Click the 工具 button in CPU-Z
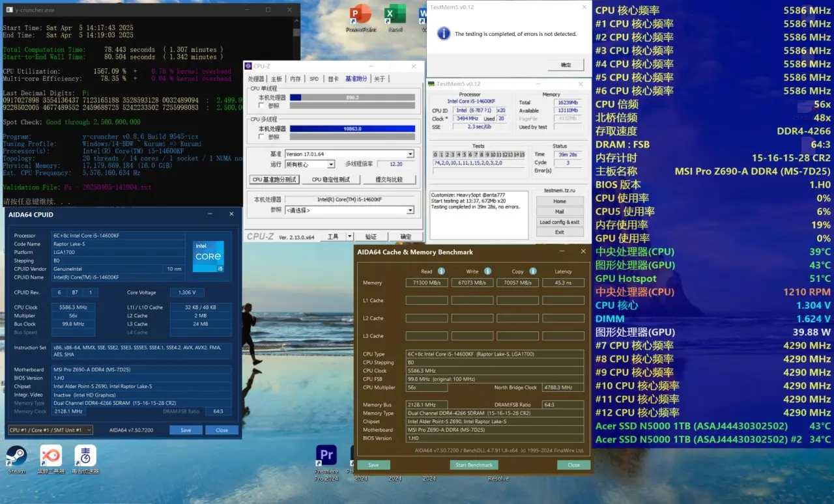 click(333, 237)
